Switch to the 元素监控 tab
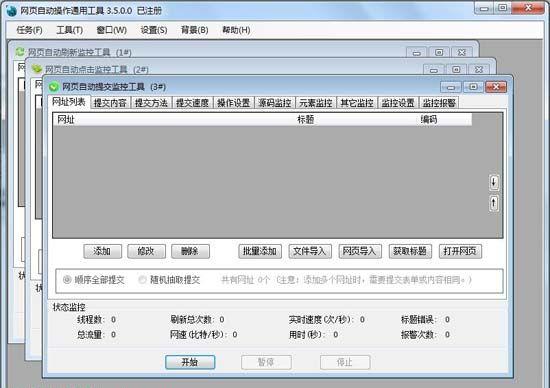This screenshot has width=550, height=388. coord(316,103)
